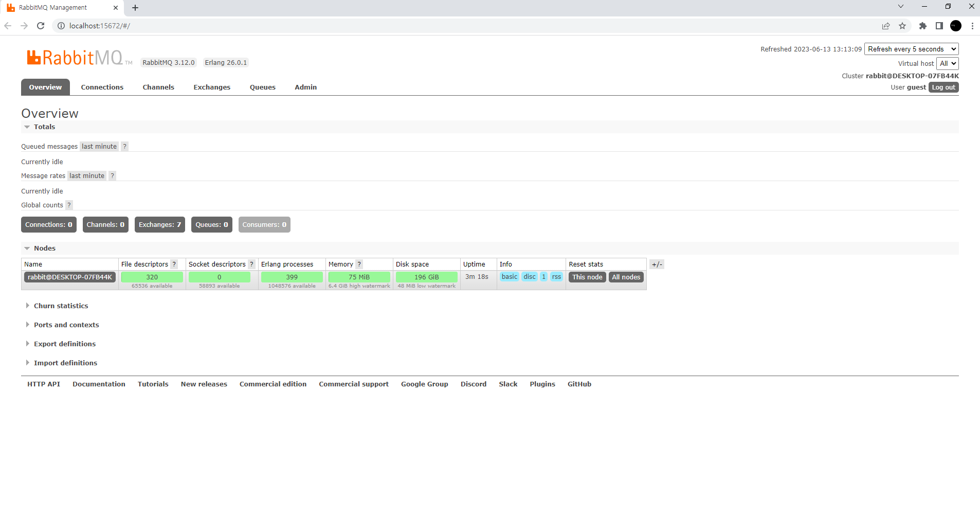Reload the page with refresh icon
The width and height of the screenshot is (980, 532).
click(x=41, y=26)
